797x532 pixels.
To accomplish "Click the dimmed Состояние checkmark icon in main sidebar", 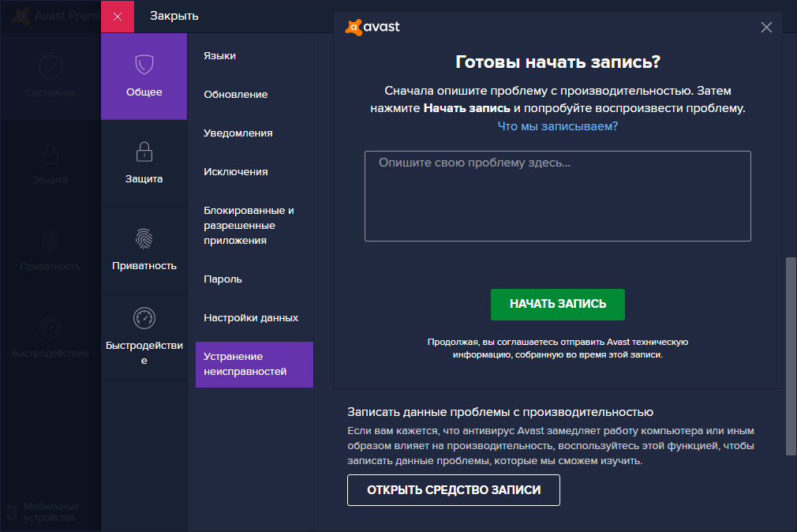I will point(51,67).
